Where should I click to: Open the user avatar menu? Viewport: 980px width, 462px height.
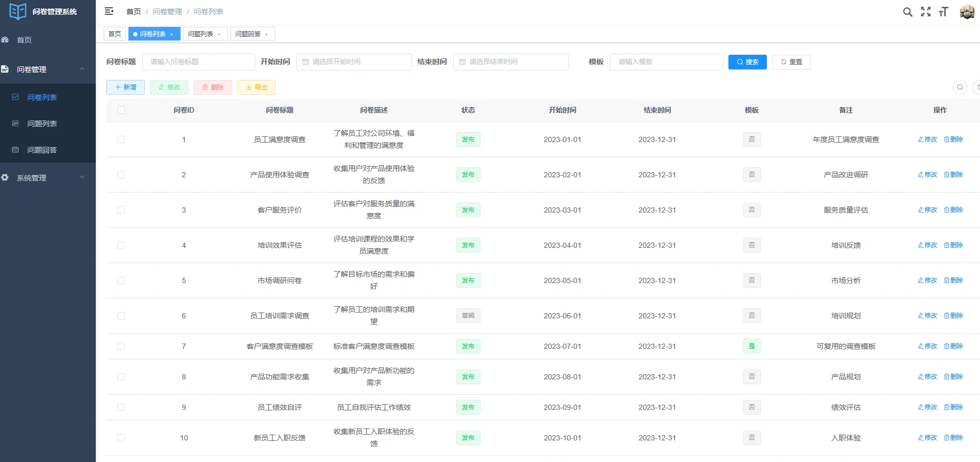[967, 12]
